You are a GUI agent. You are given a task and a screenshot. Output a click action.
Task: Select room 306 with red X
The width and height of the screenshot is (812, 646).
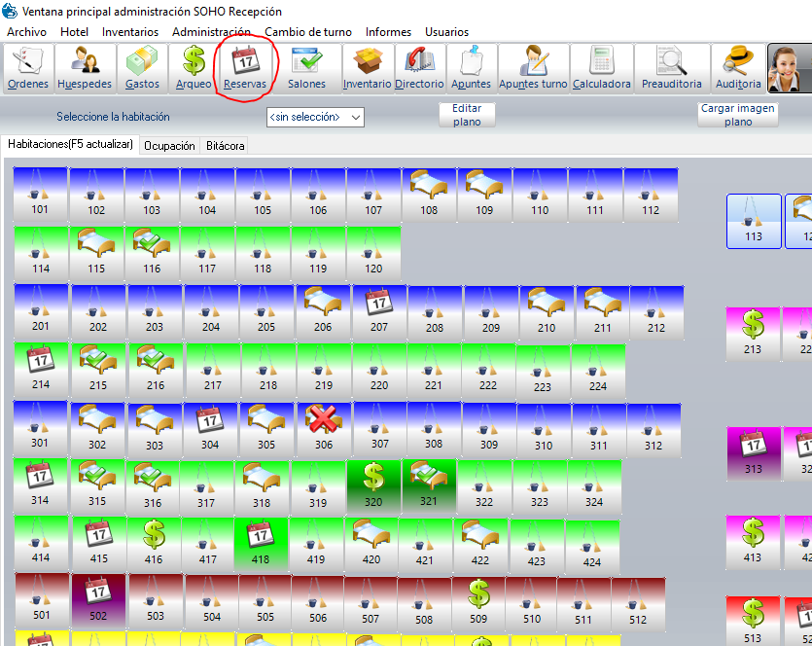(x=325, y=426)
